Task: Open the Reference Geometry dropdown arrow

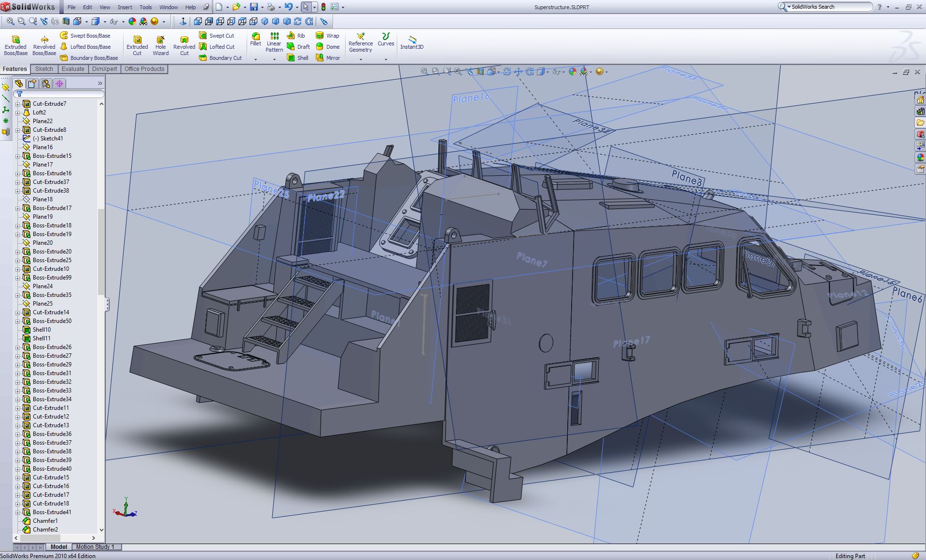Action: 361,59
